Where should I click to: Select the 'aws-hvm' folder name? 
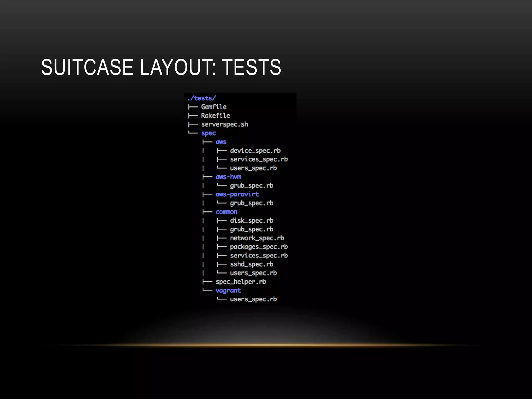tap(228, 177)
